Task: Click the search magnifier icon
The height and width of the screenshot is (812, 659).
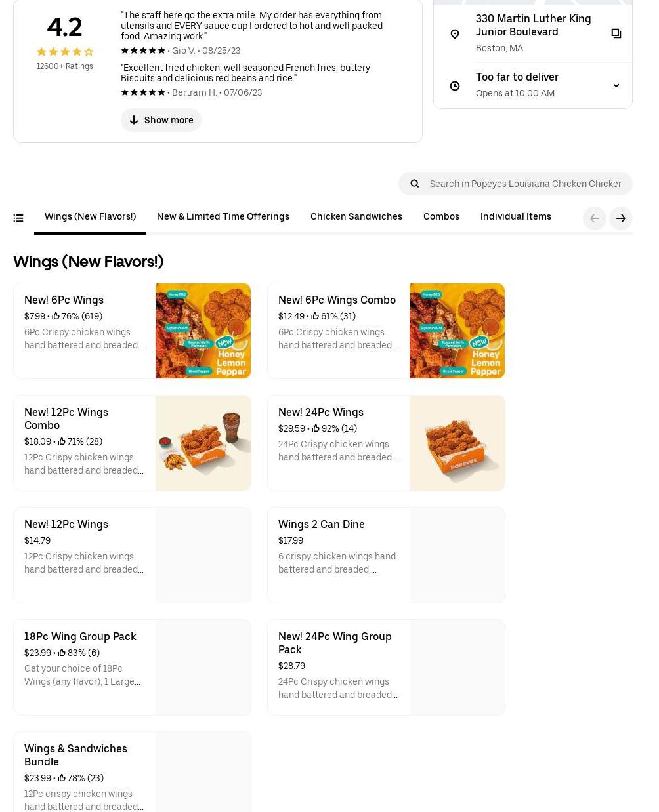Action: tap(415, 184)
